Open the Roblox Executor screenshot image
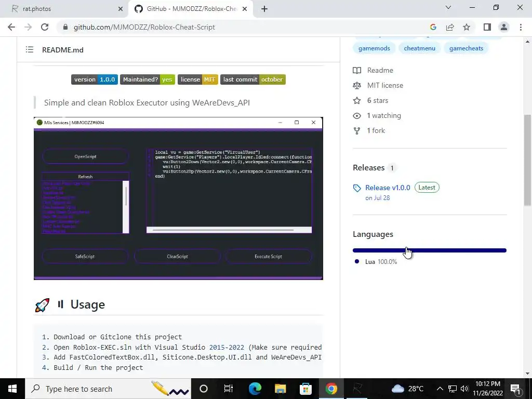The height and width of the screenshot is (399, 532). pyautogui.click(x=178, y=198)
